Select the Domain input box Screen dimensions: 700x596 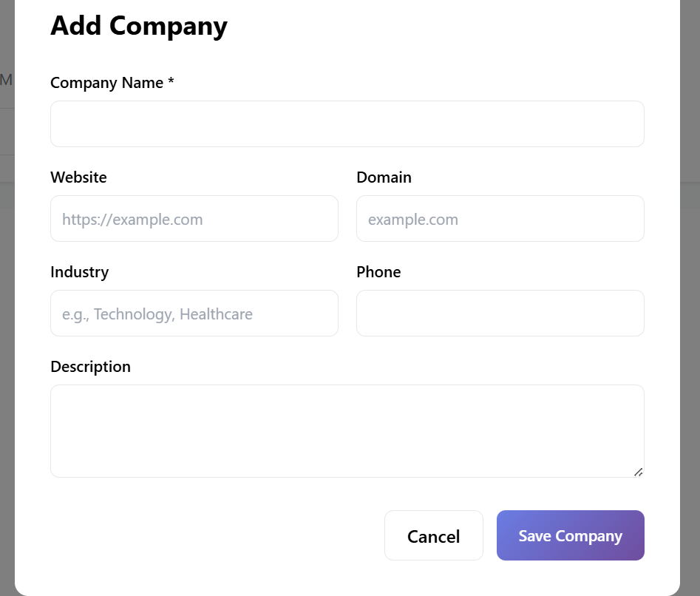(500, 219)
